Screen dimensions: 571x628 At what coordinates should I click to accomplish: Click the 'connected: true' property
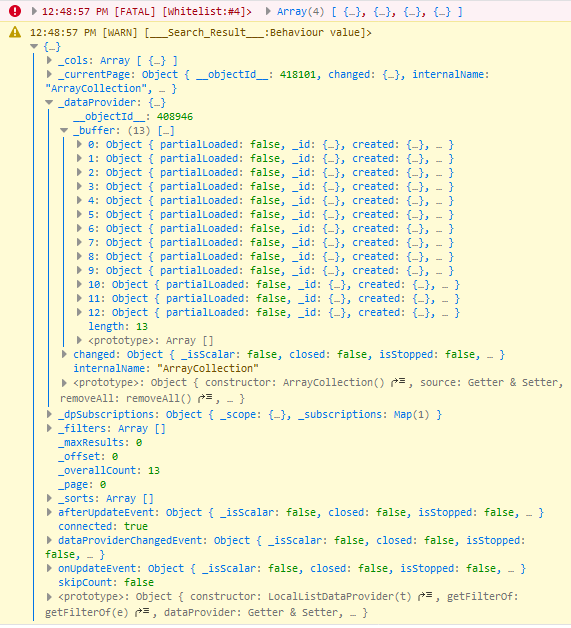tap(103, 526)
